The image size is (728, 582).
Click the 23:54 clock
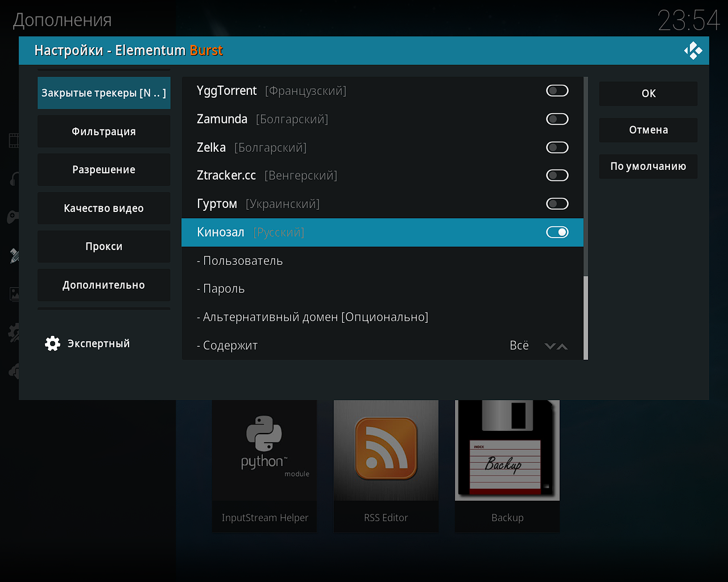pyautogui.click(x=689, y=21)
